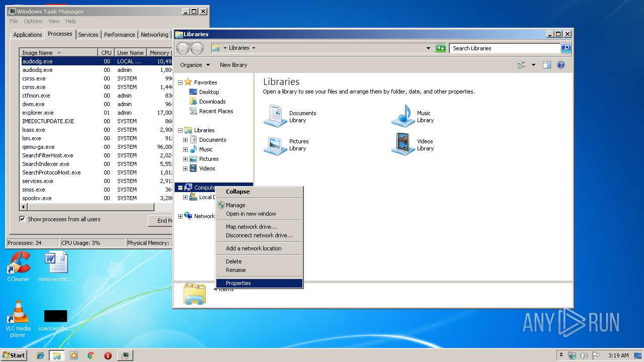Open the Organize dropdown menu
644x362 pixels.
pos(195,65)
